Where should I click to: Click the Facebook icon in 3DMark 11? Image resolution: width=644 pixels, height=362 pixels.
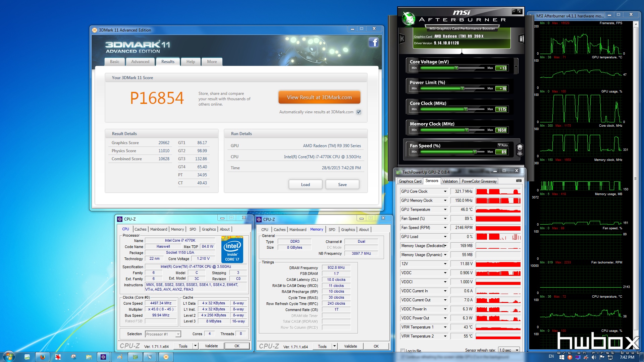click(x=373, y=42)
